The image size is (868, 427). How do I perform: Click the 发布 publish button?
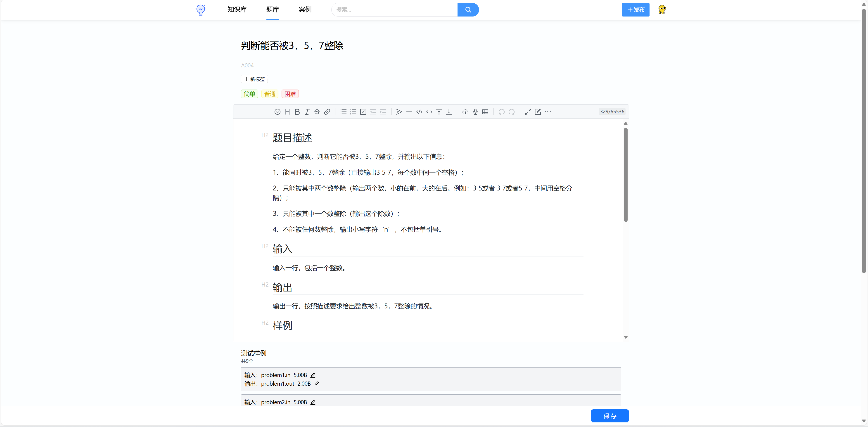click(x=636, y=9)
